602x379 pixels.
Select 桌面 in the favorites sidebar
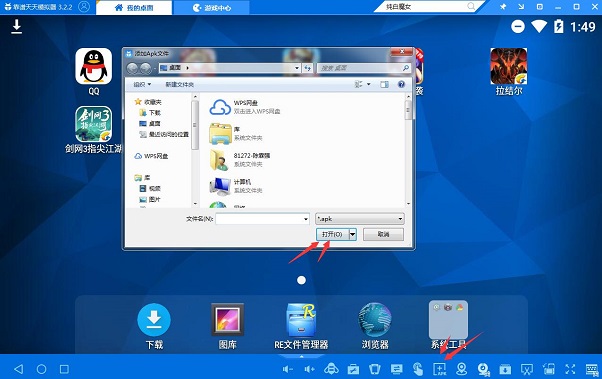pyautogui.click(x=150, y=123)
